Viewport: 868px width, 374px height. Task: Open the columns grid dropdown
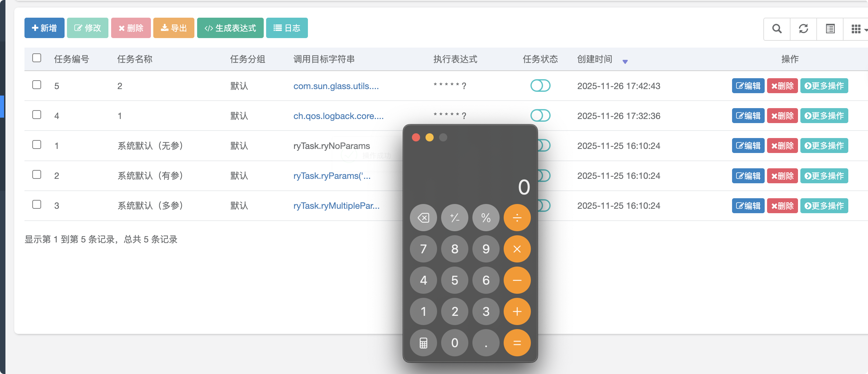[858, 29]
